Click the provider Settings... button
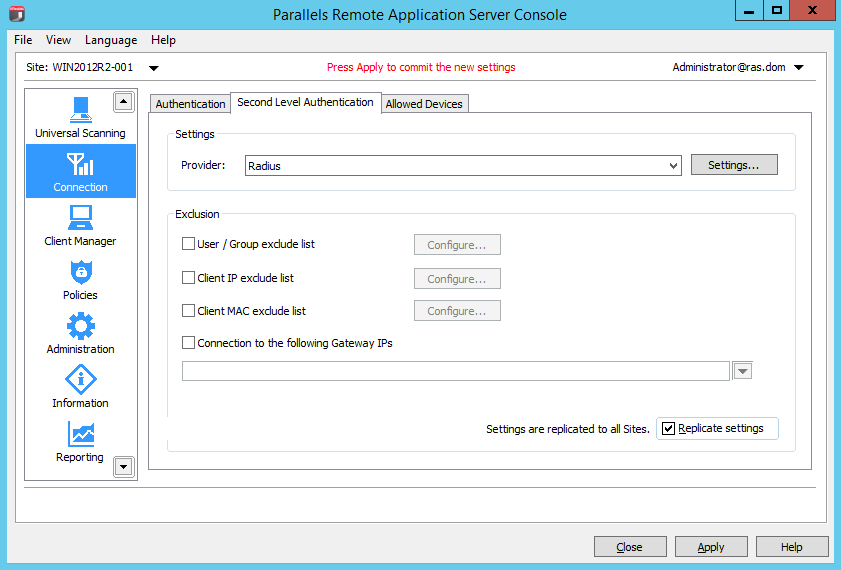This screenshot has height=570, width=841. tap(734, 165)
